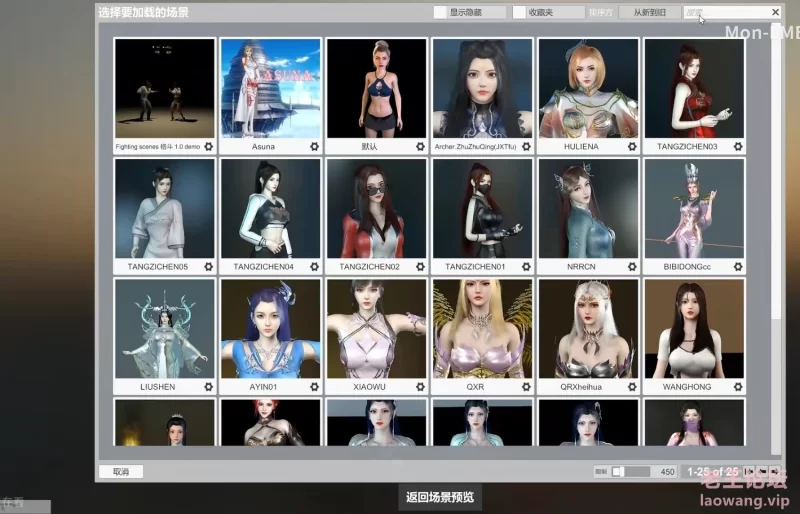
Task: Select the TANGZICHEN01 name label
Action: click(x=475, y=266)
